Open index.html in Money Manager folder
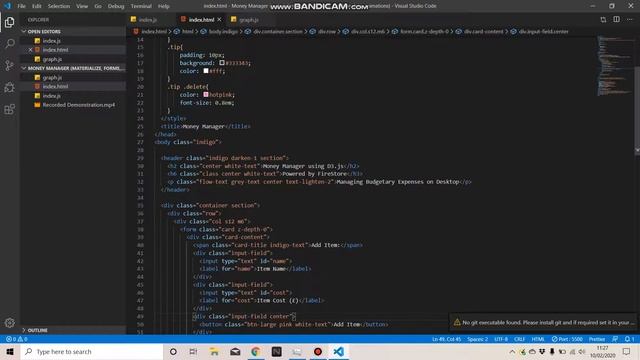Image resolution: width=640 pixels, height=360 pixels. (x=56, y=87)
